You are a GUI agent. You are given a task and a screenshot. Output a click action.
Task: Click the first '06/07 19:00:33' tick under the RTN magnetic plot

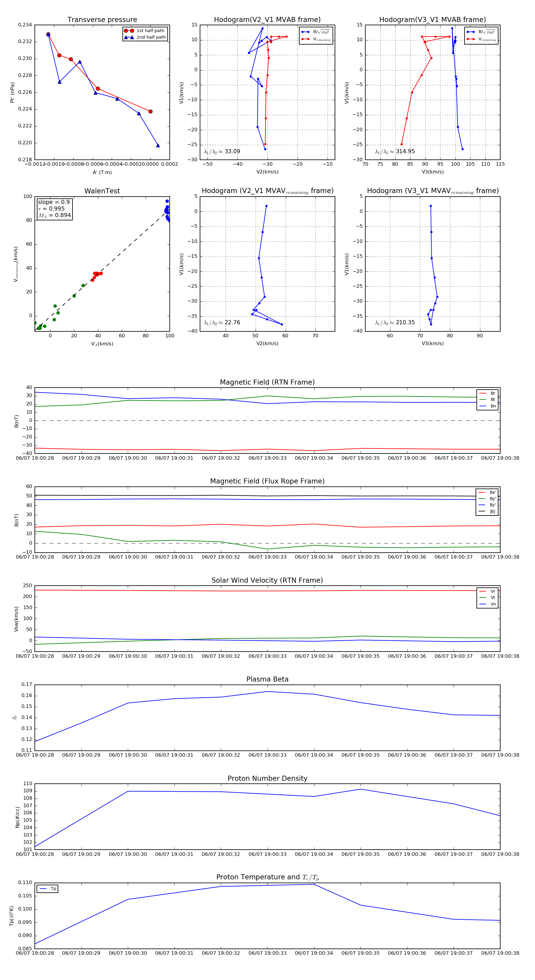(x=267, y=458)
